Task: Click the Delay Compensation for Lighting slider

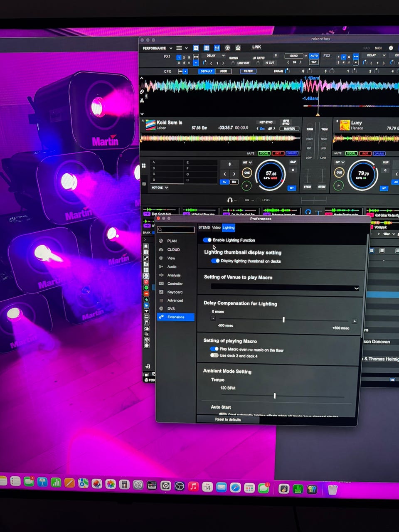Action: click(283, 320)
